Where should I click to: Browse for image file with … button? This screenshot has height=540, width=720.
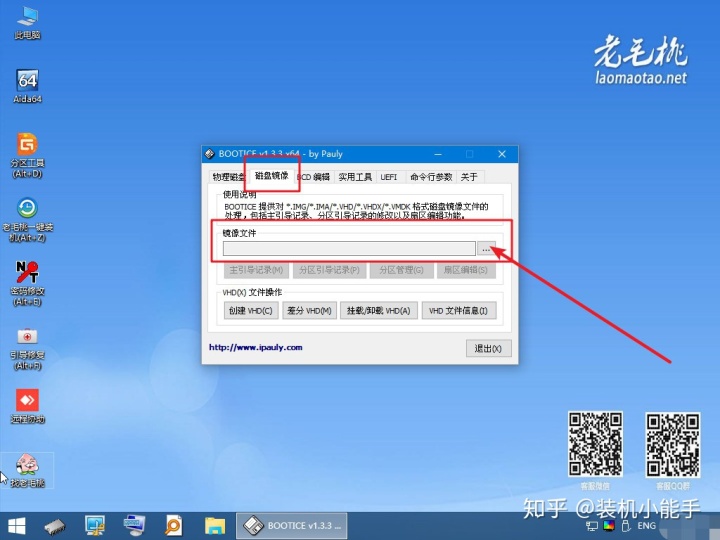(x=486, y=248)
